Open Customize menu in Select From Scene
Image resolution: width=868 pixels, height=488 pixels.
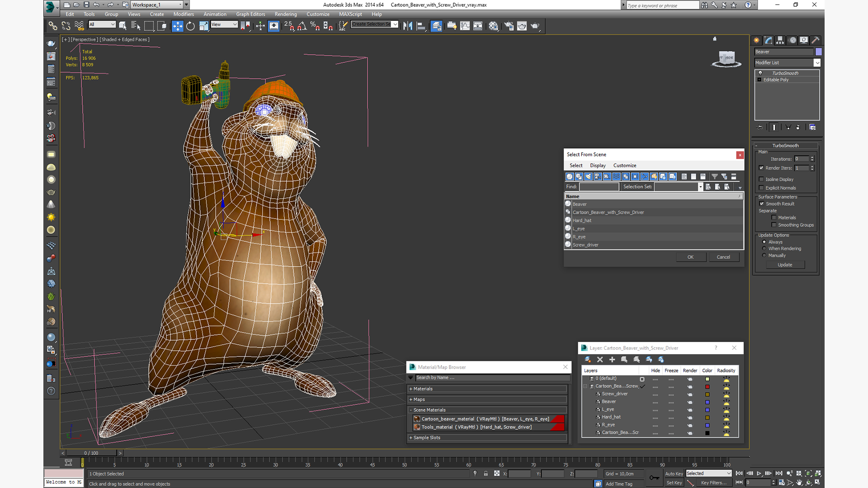click(x=625, y=165)
